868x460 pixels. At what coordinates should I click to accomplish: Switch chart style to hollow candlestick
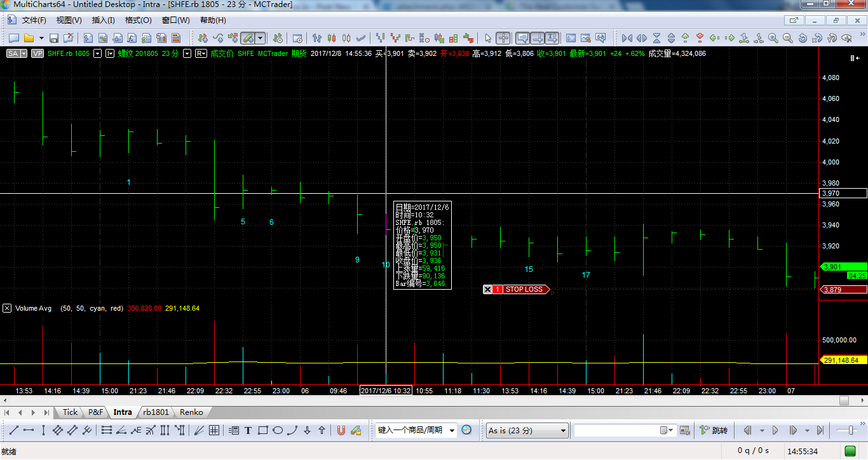click(346, 38)
